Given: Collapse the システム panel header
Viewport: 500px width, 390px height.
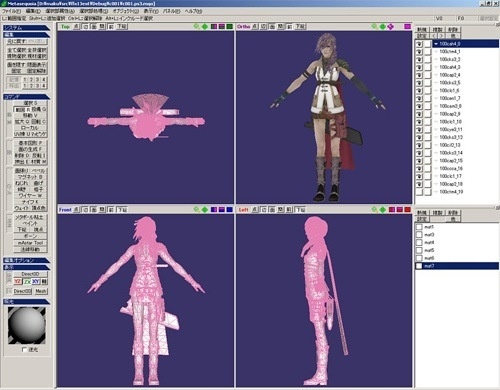Looking at the screenshot, I should point(26,28).
